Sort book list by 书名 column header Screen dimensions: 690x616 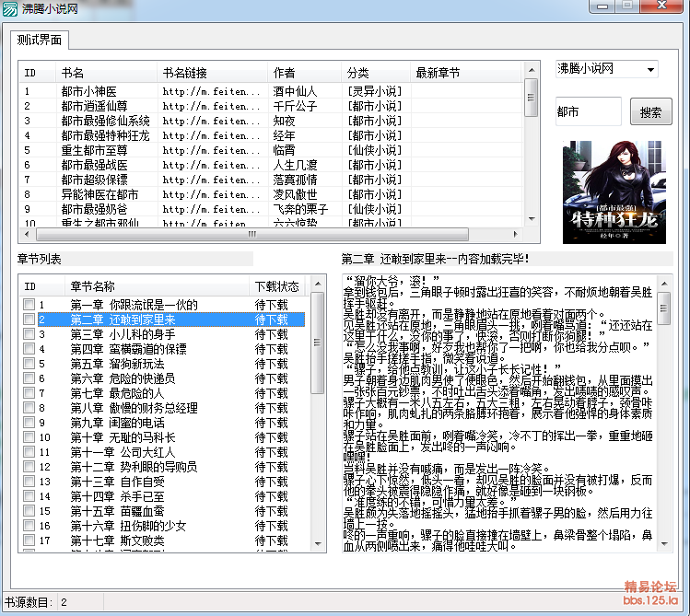pos(106,73)
